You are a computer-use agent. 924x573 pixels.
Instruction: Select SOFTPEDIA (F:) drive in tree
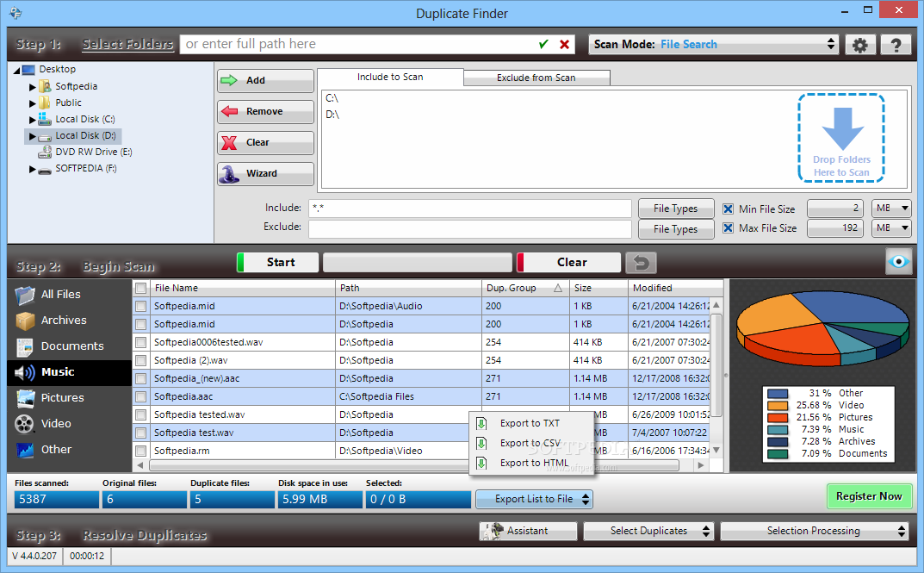[x=86, y=169]
